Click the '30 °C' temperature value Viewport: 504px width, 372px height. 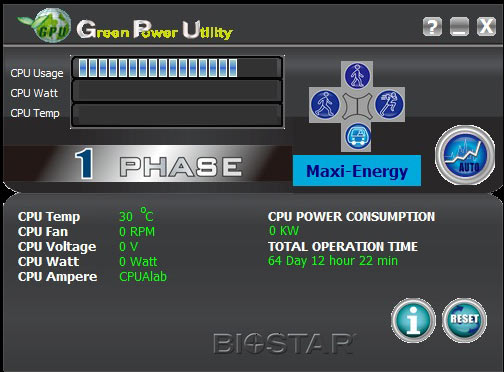(x=136, y=216)
